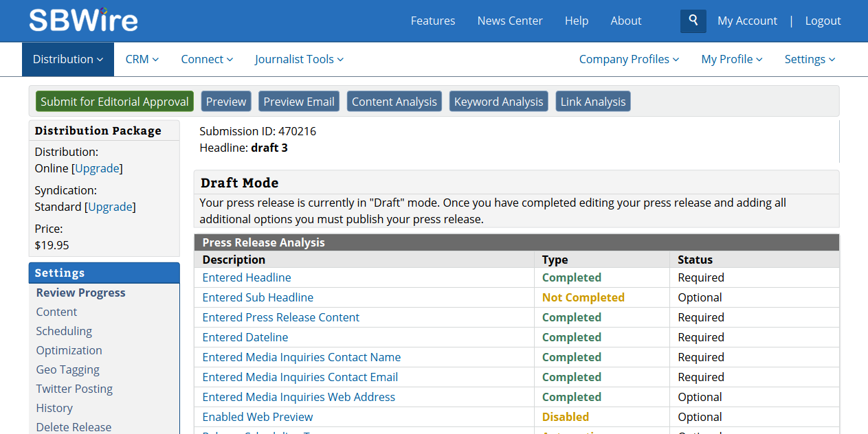
Task: Click the Type column header
Action: tap(555, 260)
